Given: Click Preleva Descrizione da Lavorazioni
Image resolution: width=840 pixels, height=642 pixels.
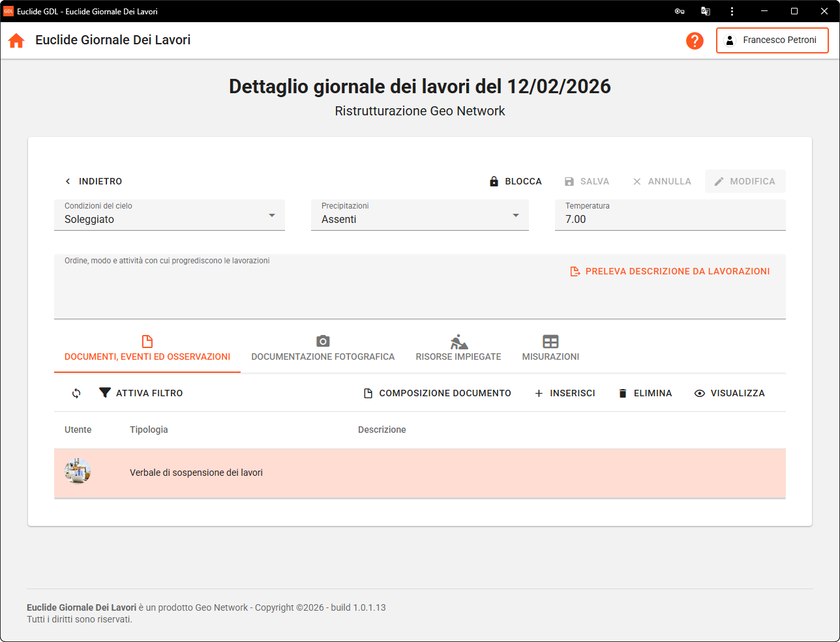Looking at the screenshot, I should point(670,271).
